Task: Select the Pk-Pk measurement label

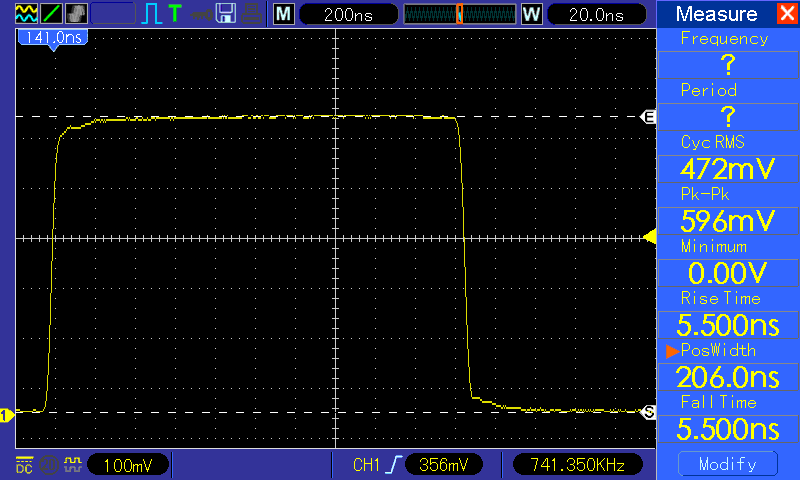Action: [x=705, y=194]
